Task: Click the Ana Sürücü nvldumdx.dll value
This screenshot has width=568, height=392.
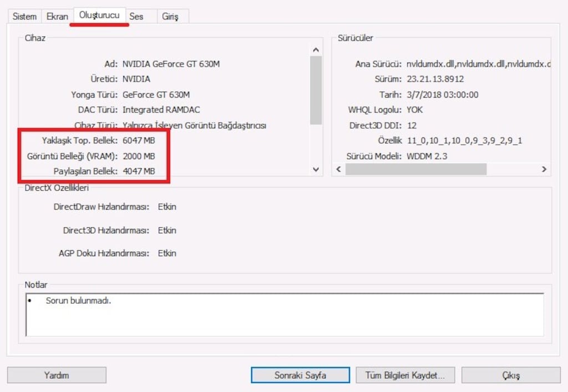Action: click(479, 64)
